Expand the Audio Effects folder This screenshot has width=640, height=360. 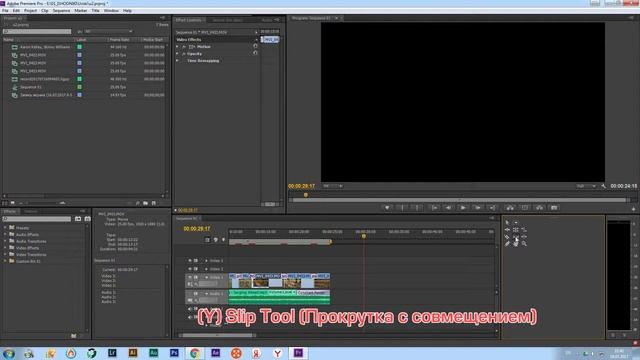coord(5,234)
